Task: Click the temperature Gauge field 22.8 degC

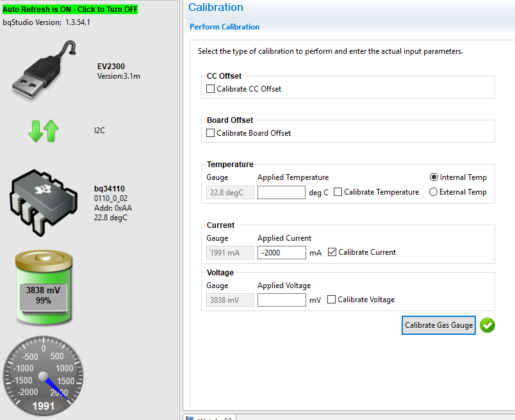Action: (230, 193)
